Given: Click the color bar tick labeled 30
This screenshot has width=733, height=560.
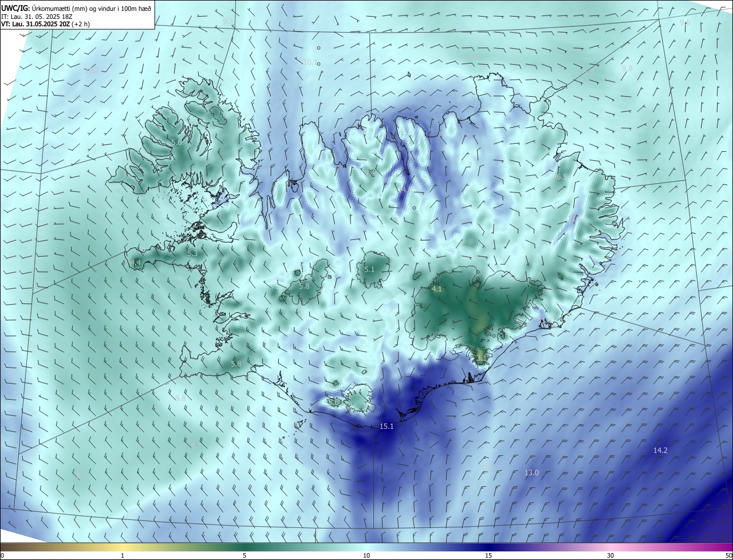Looking at the screenshot, I should pos(610,555).
